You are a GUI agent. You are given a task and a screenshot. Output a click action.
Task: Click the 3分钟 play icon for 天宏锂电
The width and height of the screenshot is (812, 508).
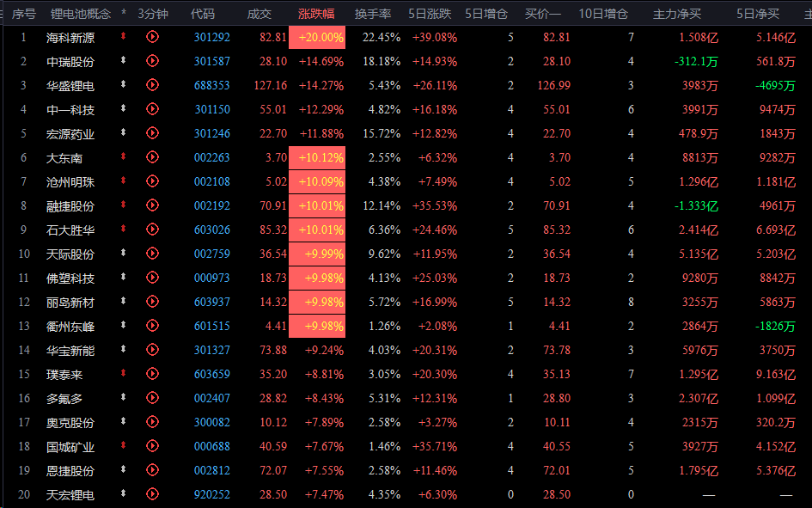(152, 494)
